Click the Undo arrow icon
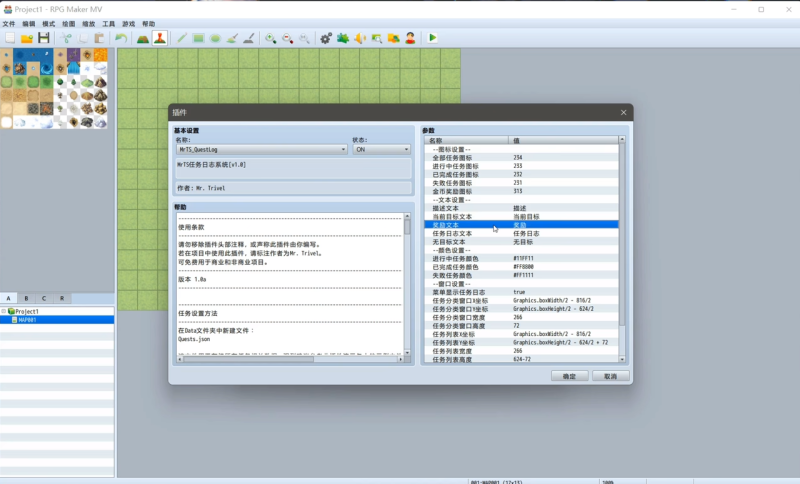Screen dimensions: 800x484 [x=121, y=38]
